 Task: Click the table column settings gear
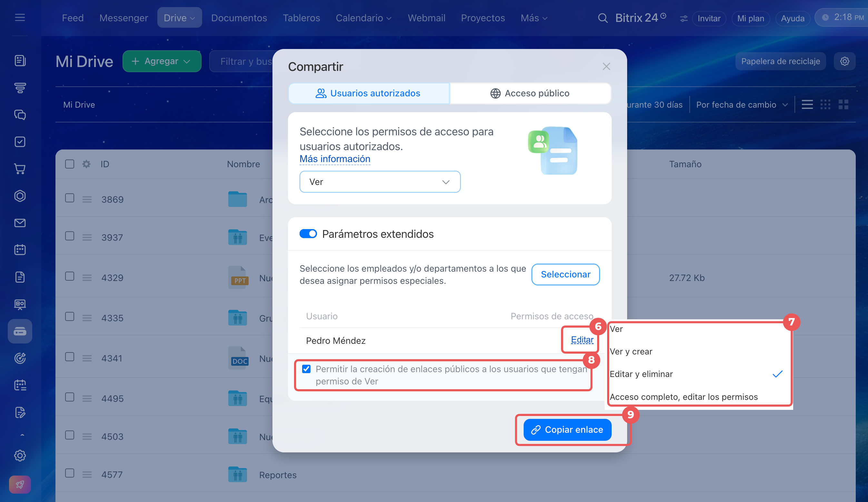[86, 164]
